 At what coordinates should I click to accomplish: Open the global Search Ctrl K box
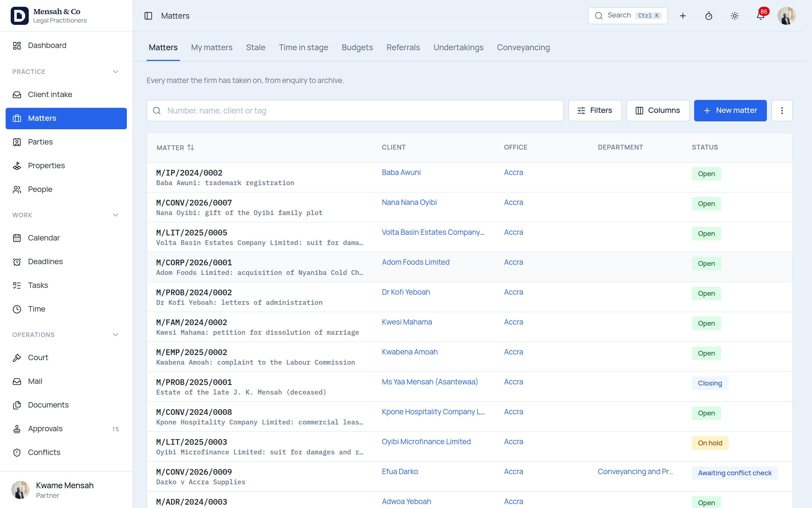coord(627,16)
